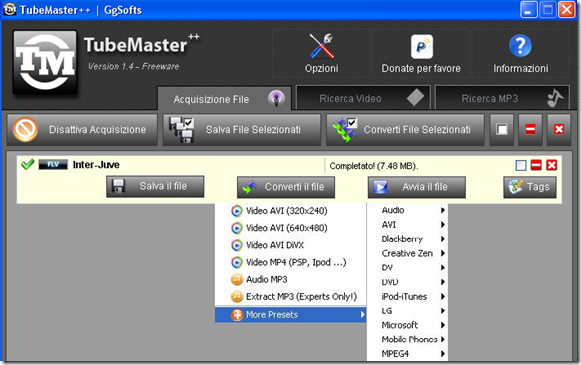Select Acquisizione File tab
The image size is (581, 365).
tap(225, 99)
